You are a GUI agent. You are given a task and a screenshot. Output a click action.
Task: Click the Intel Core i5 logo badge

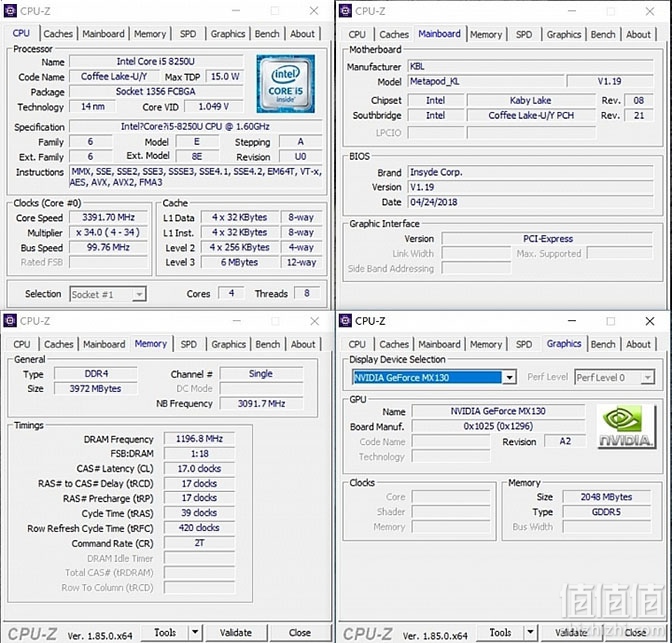pyautogui.click(x=285, y=84)
